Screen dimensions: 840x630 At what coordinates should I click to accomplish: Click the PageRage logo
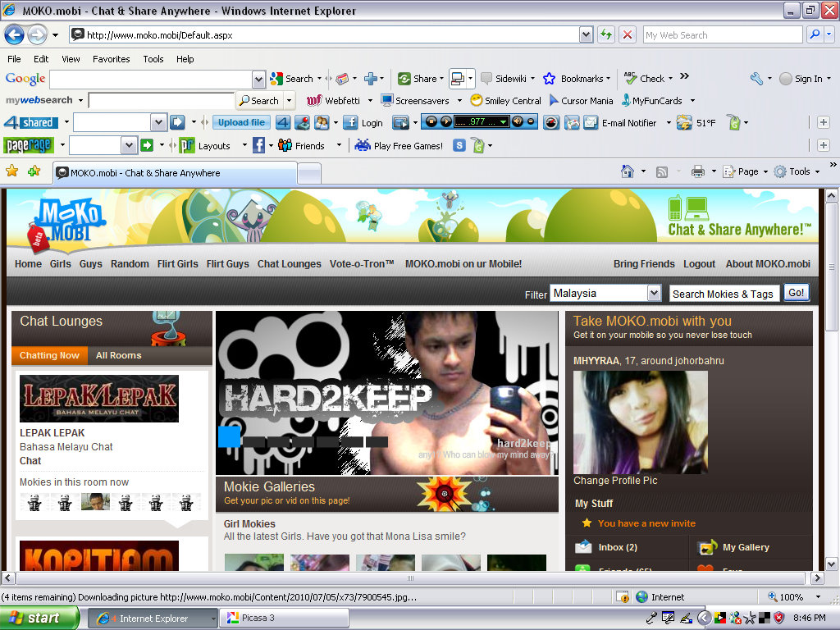pos(29,145)
